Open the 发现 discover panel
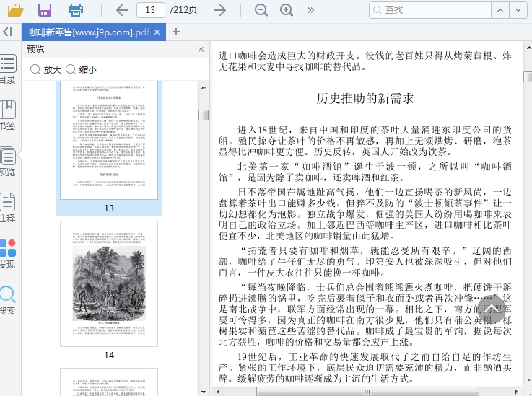 pos(7,254)
